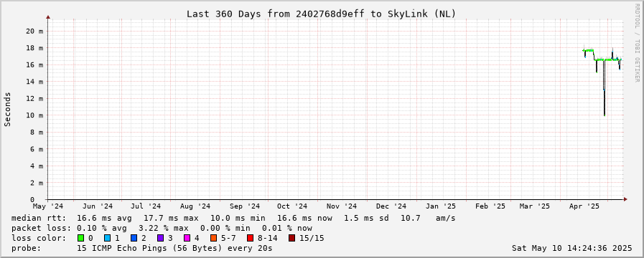Click the Oct '24 x-axis label
This screenshot has height=258, width=644.
tap(292, 206)
